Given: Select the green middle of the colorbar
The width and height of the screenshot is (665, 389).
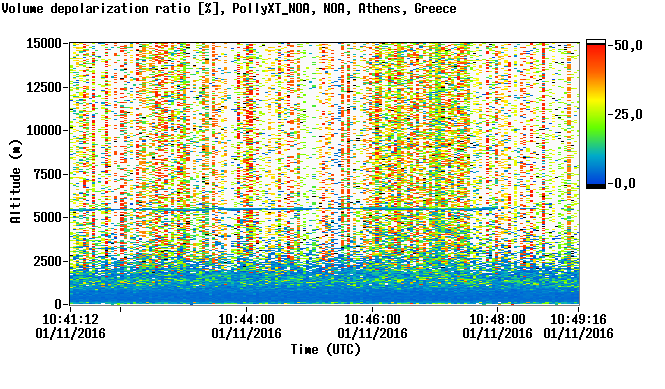Looking at the screenshot, I should [596, 121].
